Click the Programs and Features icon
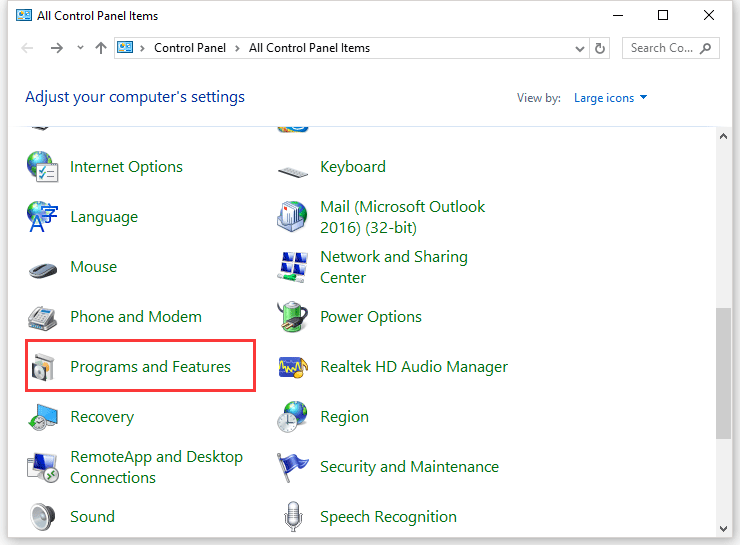740x545 pixels. 43,367
